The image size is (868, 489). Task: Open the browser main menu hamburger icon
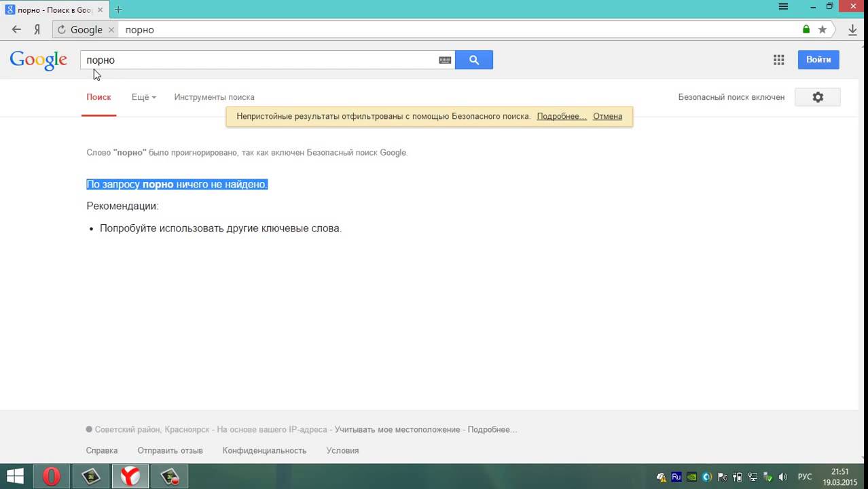click(783, 7)
